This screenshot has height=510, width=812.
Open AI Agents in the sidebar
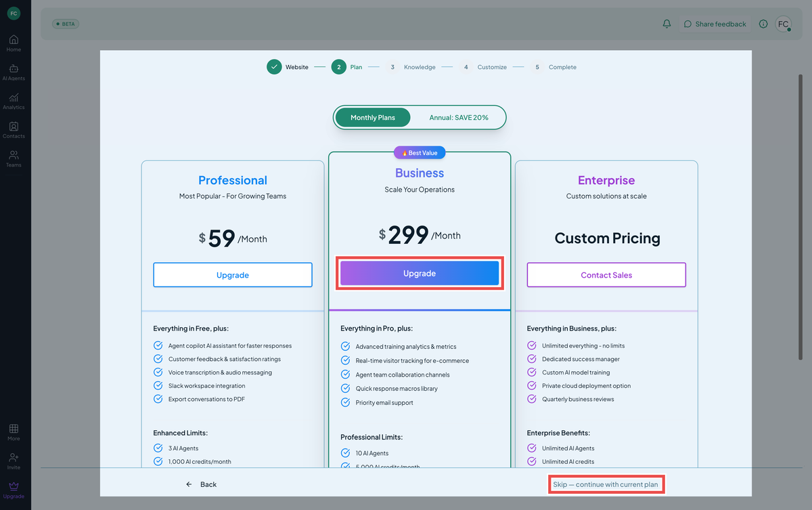coord(14,72)
